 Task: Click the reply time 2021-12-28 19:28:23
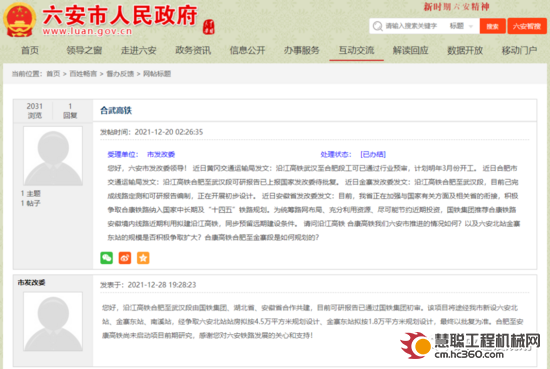pyautogui.click(x=162, y=285)
